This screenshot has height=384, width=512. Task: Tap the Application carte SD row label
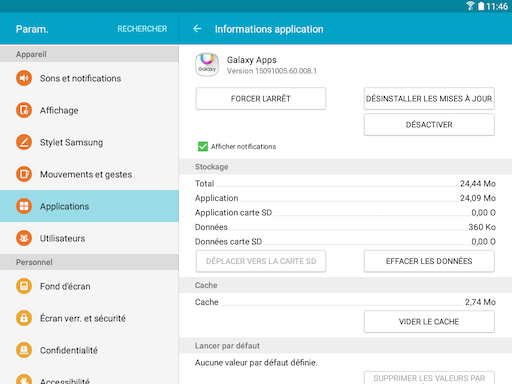[x=233, y=213]
